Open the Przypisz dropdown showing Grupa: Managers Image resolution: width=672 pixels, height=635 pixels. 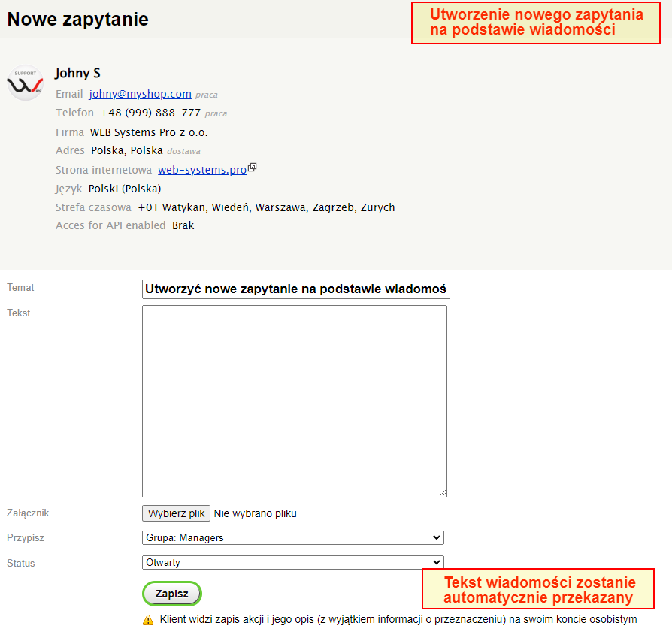coord(292,537)
